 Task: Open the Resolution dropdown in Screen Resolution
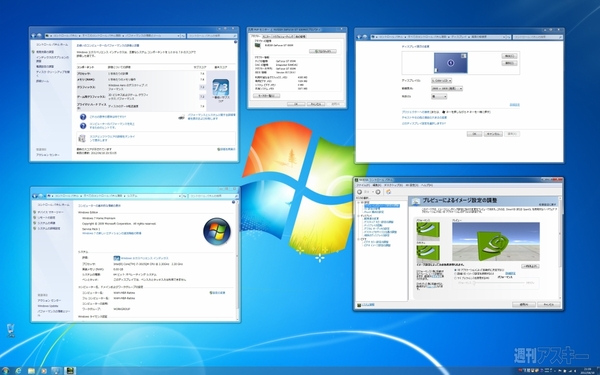click(447, 88)
